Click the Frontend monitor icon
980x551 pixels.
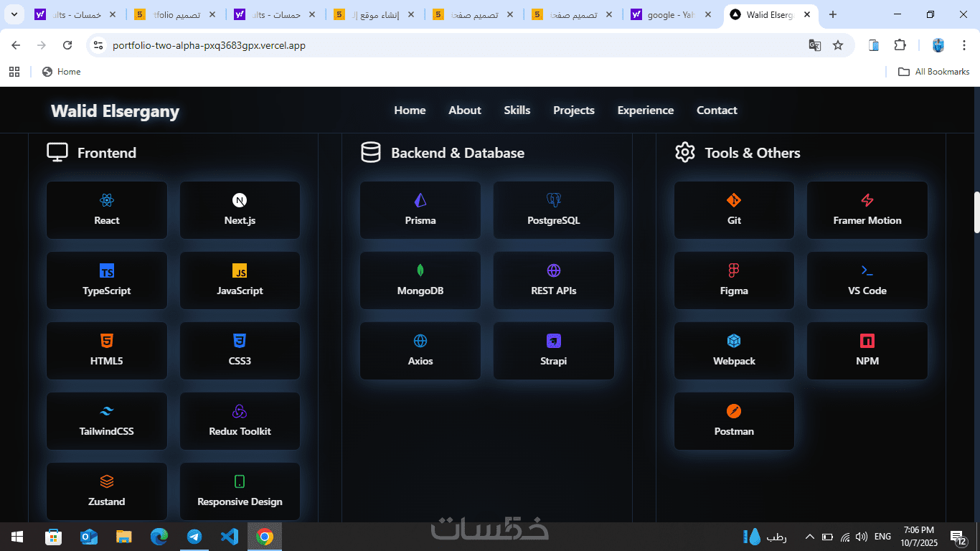(57, 152)
